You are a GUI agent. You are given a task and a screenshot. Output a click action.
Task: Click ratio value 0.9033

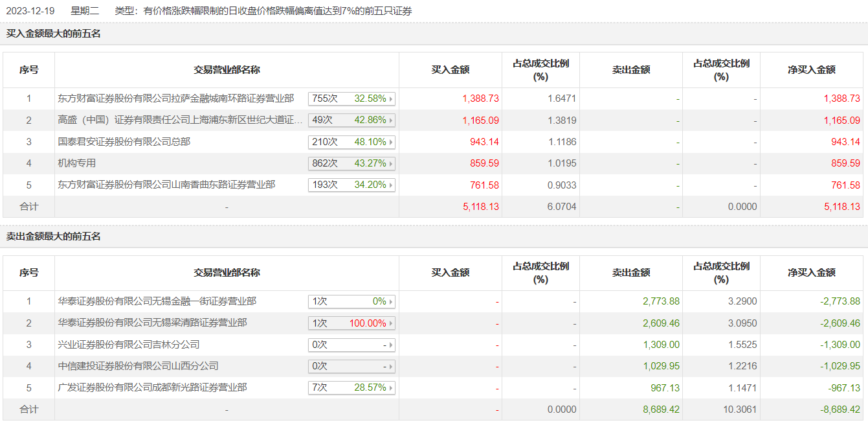tap(562, 185)
